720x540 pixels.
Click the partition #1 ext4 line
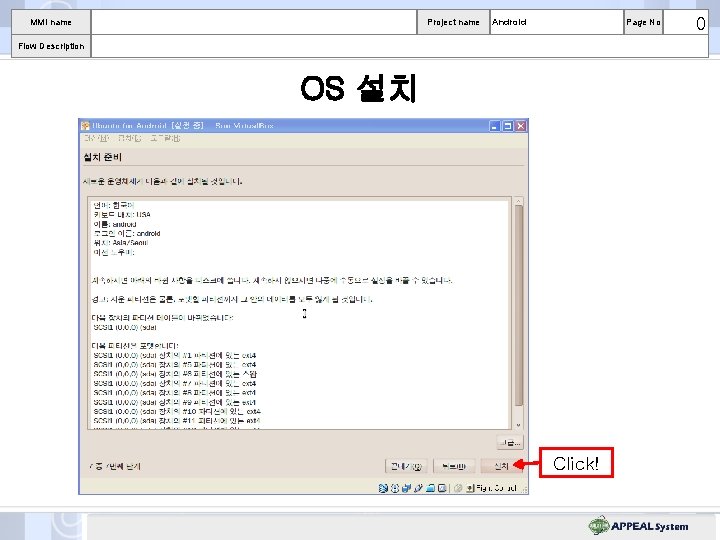(x=174, y=355)
